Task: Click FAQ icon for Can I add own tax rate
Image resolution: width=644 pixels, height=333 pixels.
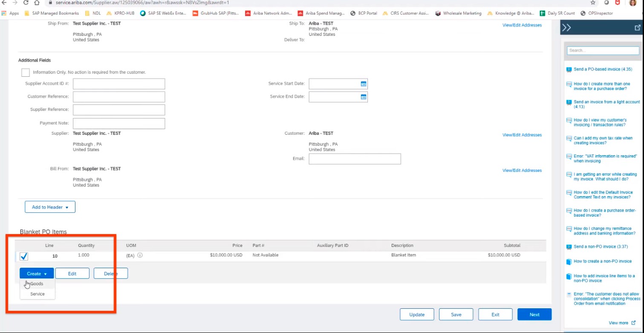Action: pyautogui.click(x=569, y=138)
